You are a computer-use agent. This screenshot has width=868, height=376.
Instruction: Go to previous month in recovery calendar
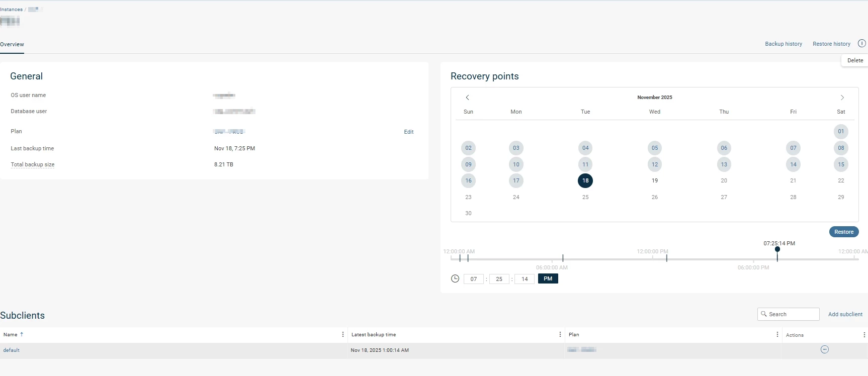coord(467,98)
